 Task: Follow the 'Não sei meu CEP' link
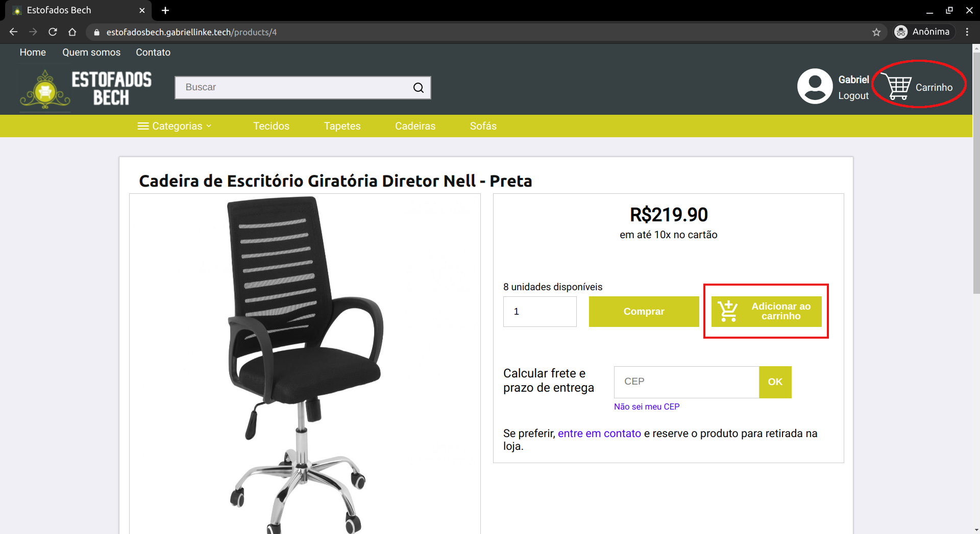pos(647,407)
